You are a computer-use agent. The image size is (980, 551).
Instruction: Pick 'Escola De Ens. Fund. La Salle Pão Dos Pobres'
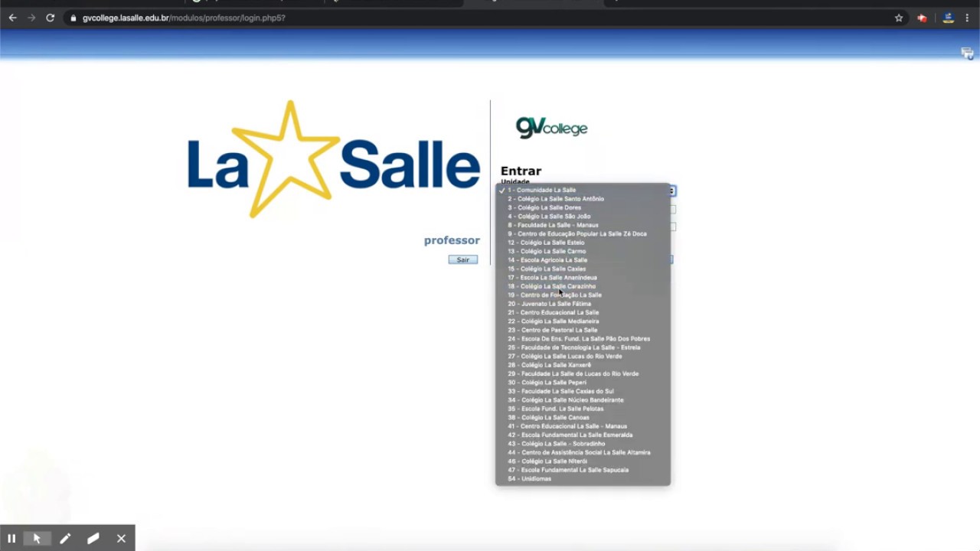[x=583, y=339]
